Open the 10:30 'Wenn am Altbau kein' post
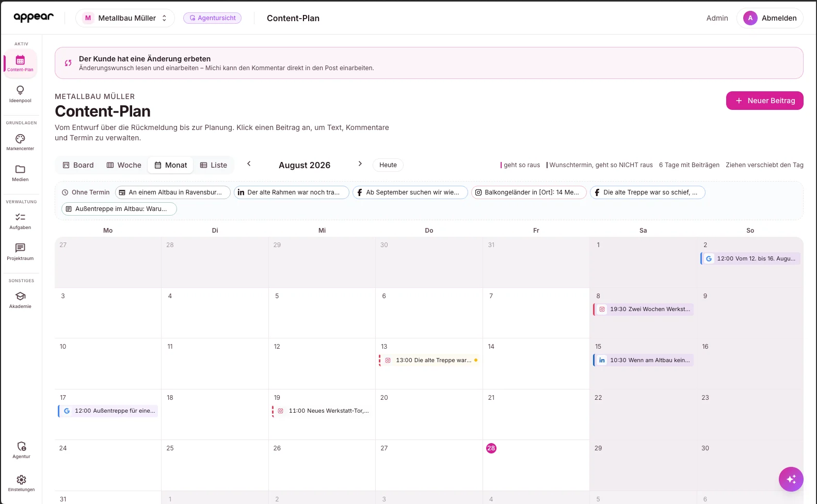Viewport: 817px width, 504px height. click(x=643, y=360)
